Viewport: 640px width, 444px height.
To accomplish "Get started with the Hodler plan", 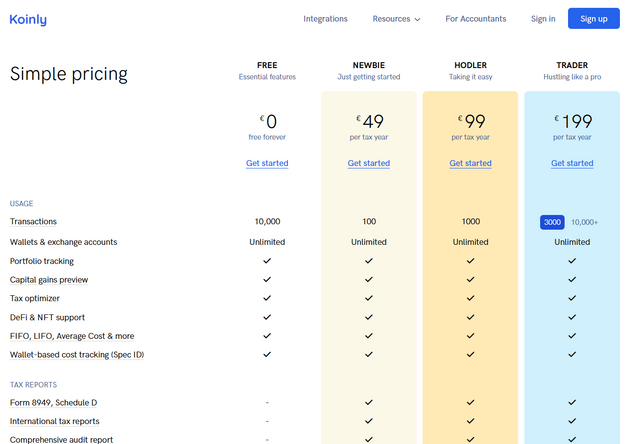I will pyautogui.click(x=470, y=163).
